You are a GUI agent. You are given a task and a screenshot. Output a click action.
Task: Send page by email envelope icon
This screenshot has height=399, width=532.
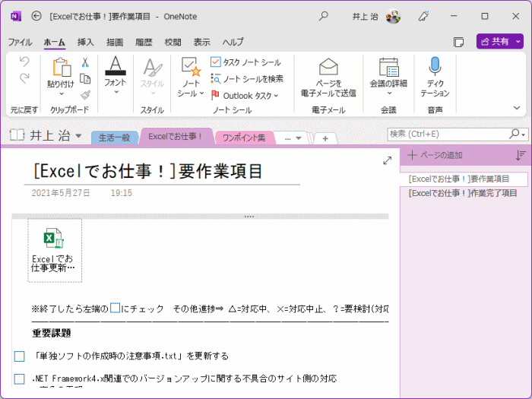[x=328, y=67]
